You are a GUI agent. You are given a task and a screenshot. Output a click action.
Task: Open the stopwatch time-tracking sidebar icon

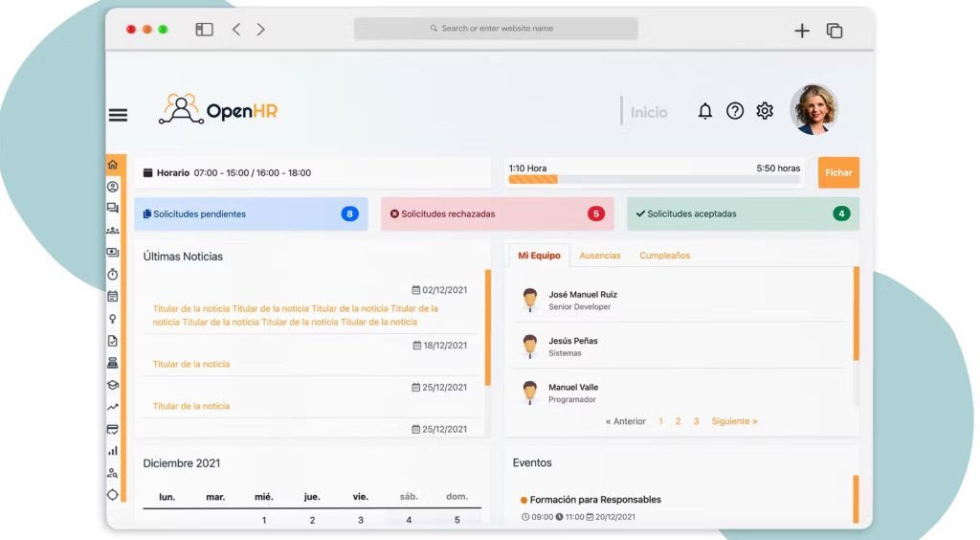113,275
